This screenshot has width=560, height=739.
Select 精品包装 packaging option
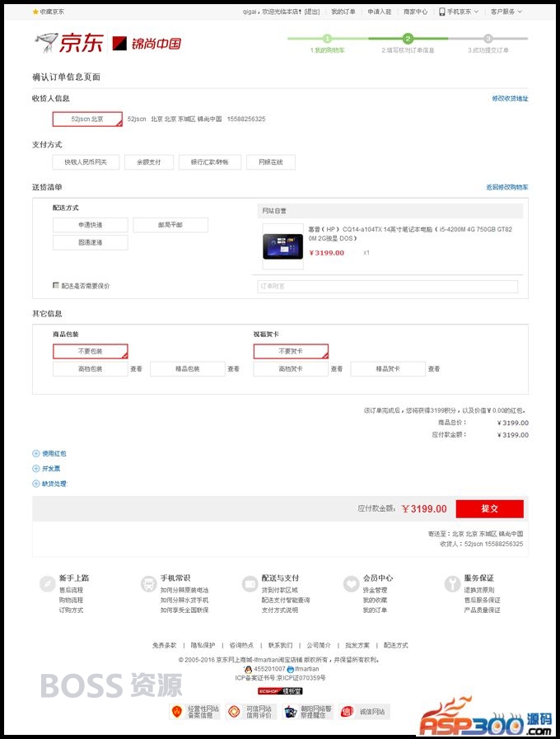[188, 368]
